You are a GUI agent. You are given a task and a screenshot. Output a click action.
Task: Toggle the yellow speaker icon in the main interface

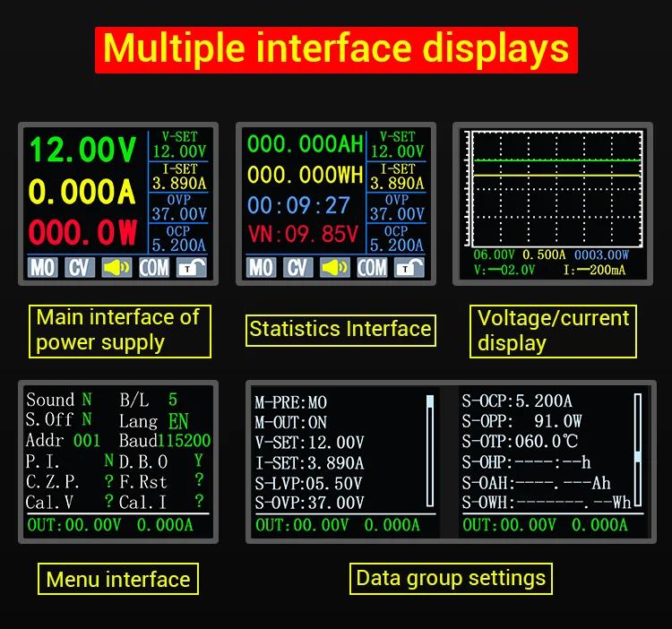pos(116,267)
